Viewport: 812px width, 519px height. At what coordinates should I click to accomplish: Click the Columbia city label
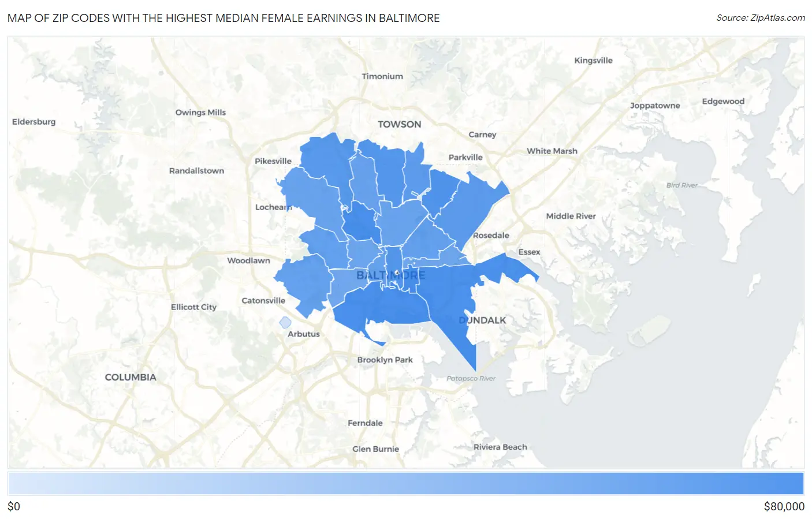131,377
